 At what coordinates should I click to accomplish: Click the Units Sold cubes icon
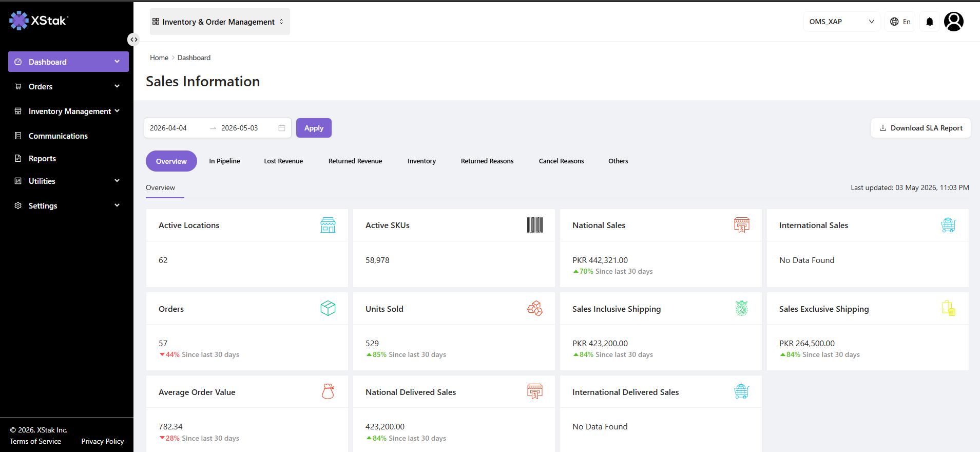tap(535, 308)
